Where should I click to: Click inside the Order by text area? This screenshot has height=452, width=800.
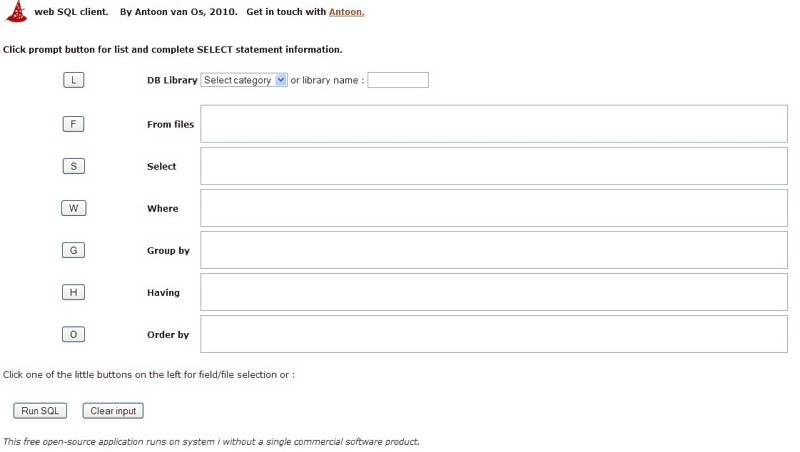[494, 335]
